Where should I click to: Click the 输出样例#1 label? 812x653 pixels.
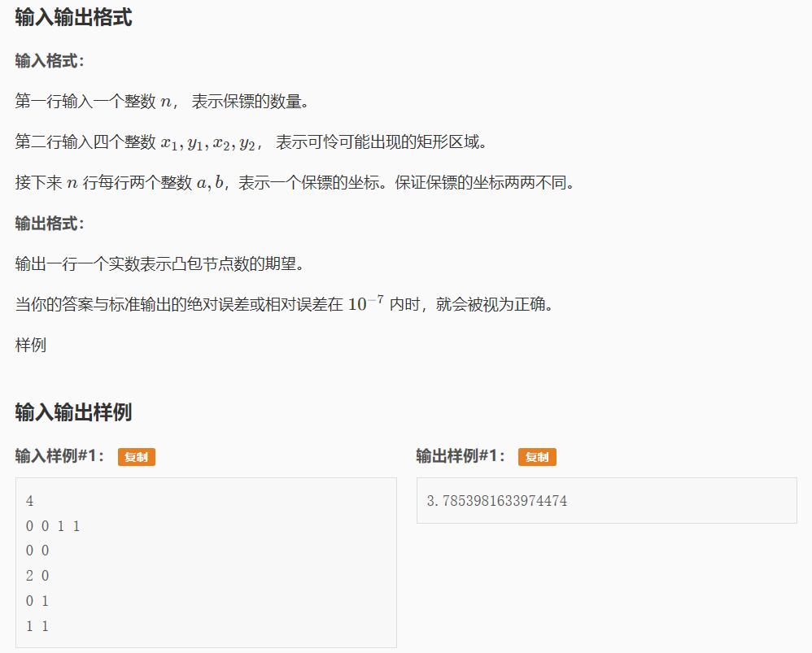[x=461, y=456]
